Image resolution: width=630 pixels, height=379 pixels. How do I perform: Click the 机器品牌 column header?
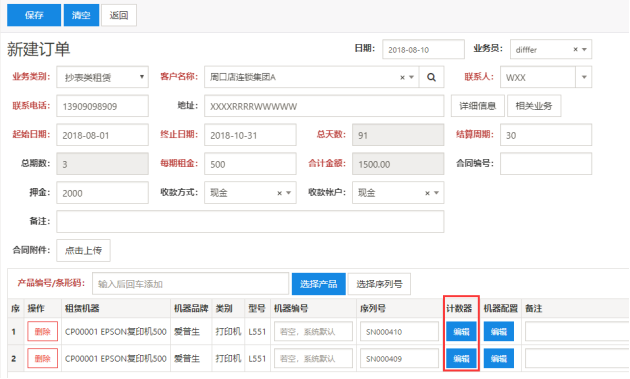tap(191, 308)
